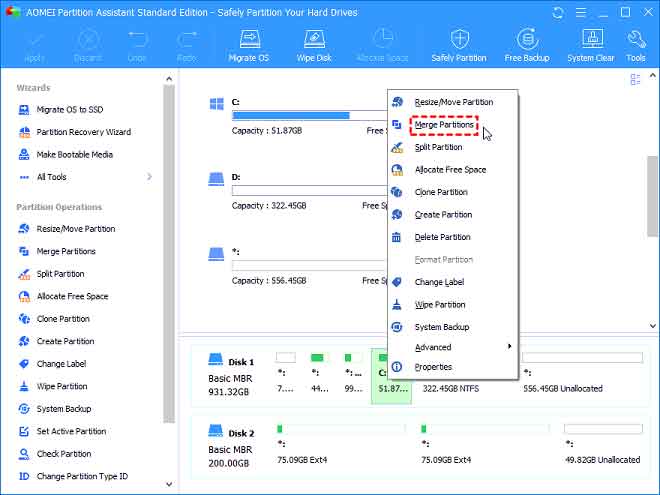Select Change Label in the sidebar
Image resolution: width=660 pixels, height=495 pixels.
pyautogui.click(x=53, y=364)
